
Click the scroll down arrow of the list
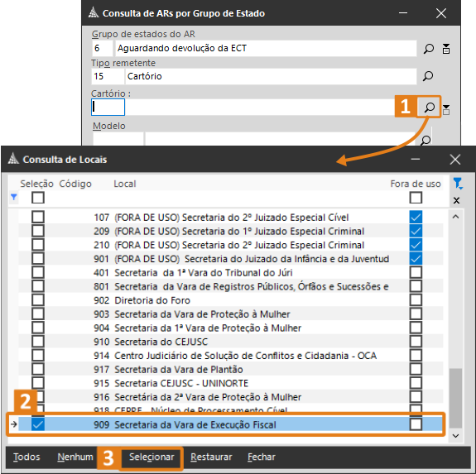tap(455, 436)
